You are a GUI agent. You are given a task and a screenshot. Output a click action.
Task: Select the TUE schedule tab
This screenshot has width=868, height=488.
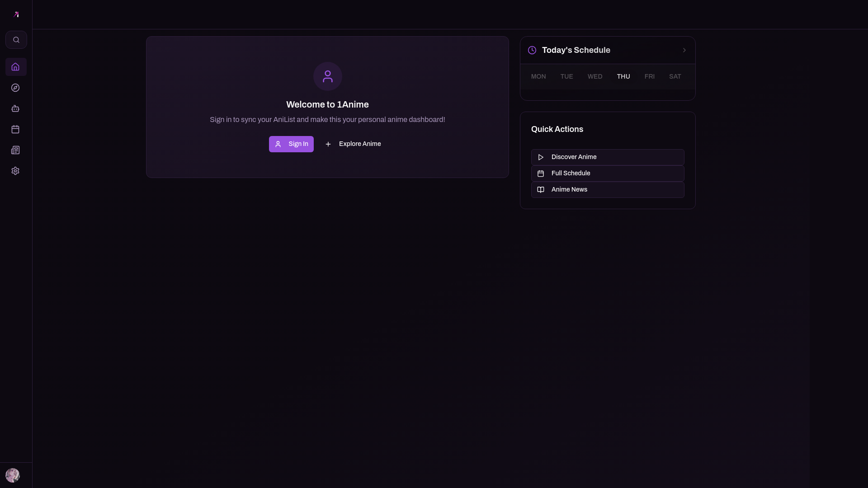click(x=566, y=77)
